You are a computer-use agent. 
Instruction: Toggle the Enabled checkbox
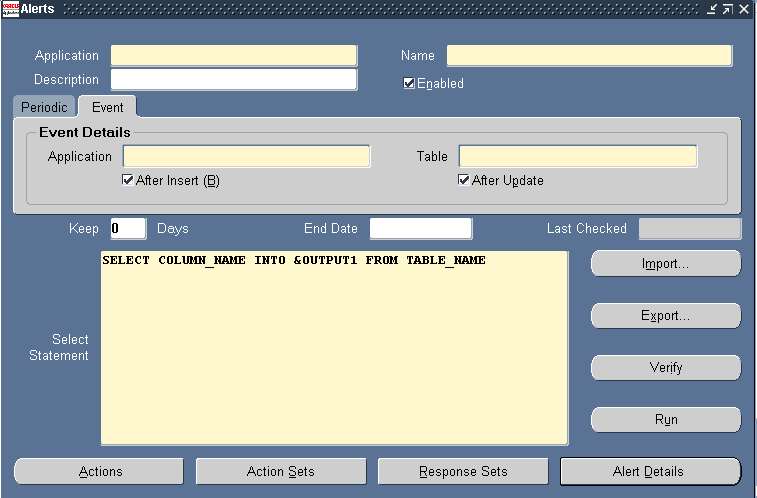click(x=409, y=83)
